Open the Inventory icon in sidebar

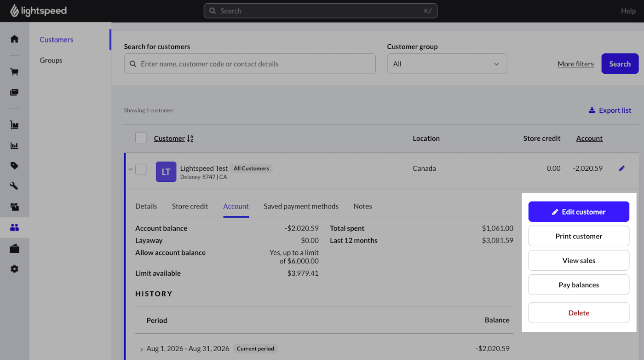[x=14, y=125]
